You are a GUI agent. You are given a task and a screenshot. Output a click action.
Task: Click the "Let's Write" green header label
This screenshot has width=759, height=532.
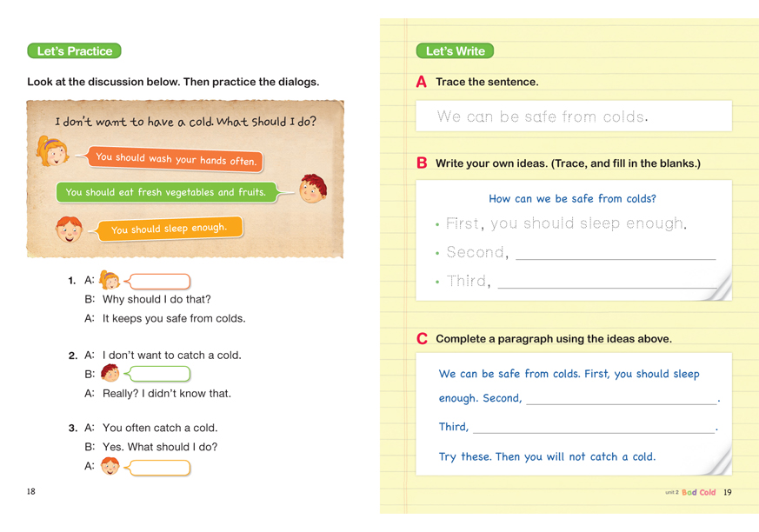coord(455,51)
